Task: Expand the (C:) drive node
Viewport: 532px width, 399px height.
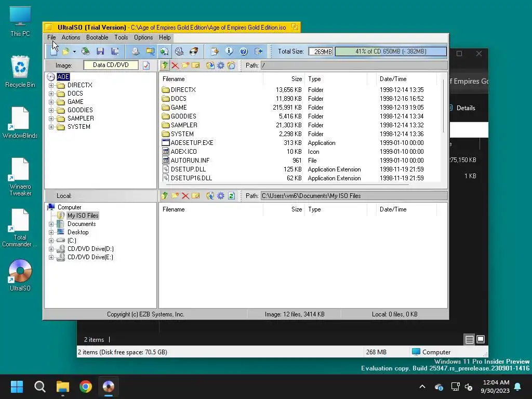Action: pos(51,241)
